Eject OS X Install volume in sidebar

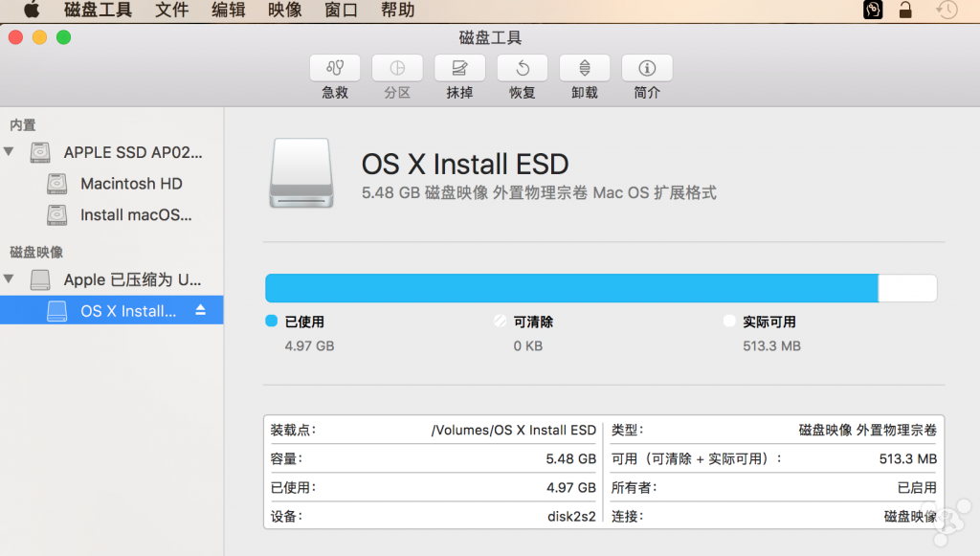[x=201, y=310]
